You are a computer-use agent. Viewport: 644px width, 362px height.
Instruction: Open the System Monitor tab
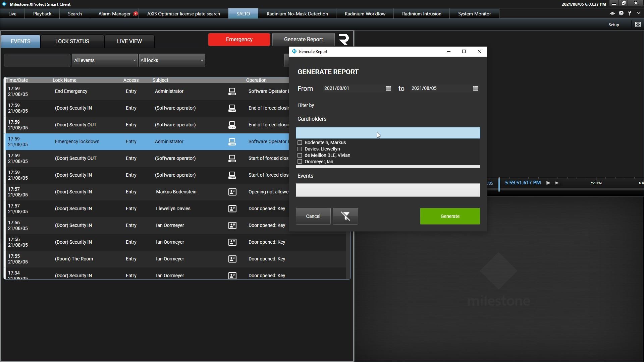pos(474,14)
